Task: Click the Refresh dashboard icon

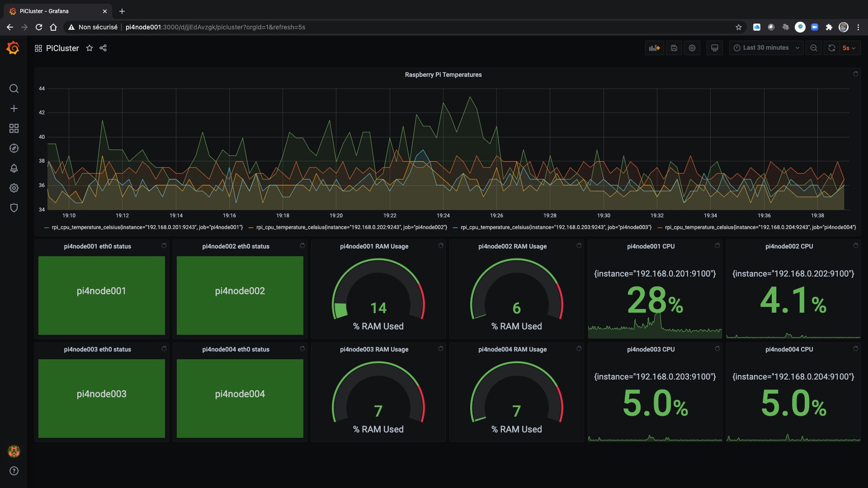Action: pyautogui.click(x=831, y=48)
